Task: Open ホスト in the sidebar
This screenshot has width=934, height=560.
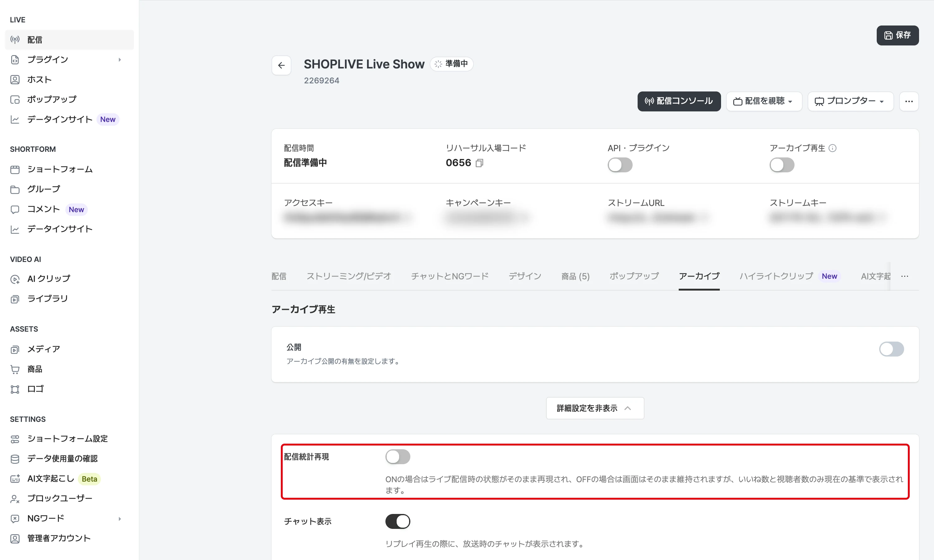Action: (69, 80)
